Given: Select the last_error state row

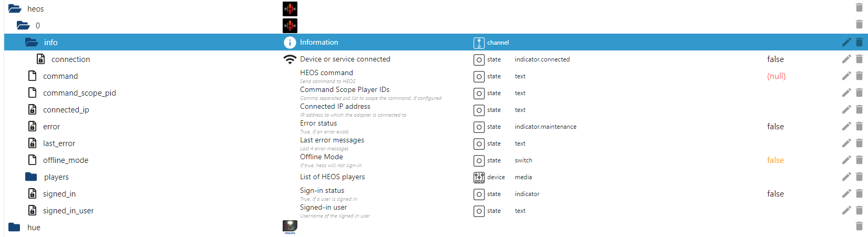Looking at the screenshot, I should 59,143.
